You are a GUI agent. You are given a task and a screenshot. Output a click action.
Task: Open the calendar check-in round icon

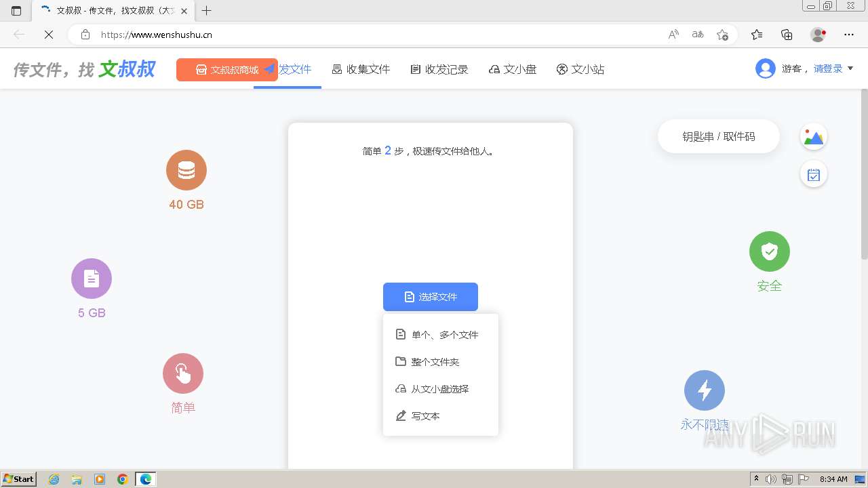[x=814, y=175]
